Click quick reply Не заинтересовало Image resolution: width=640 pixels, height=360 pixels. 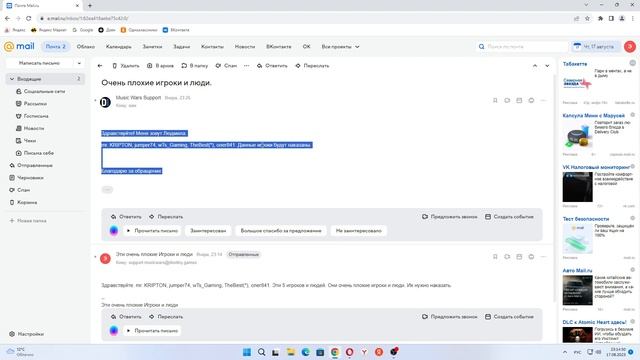tap(358, 231)
